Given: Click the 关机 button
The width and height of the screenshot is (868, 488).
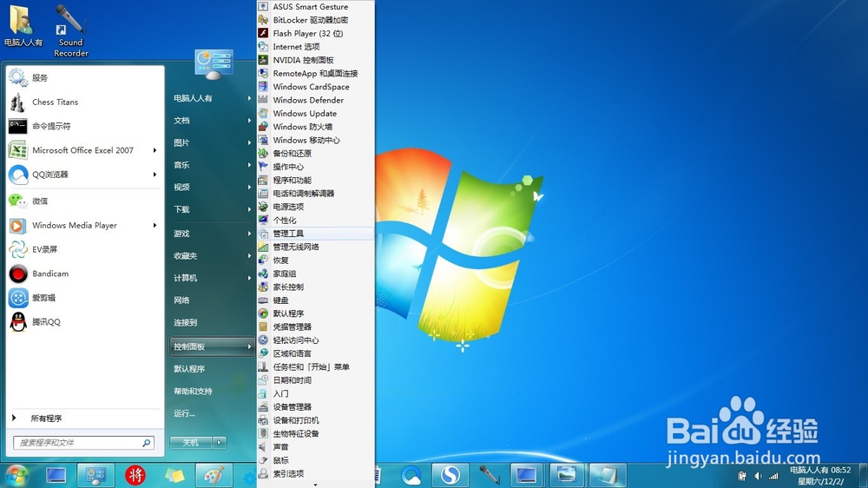Looking at the screenshot, I should point(191,443).
